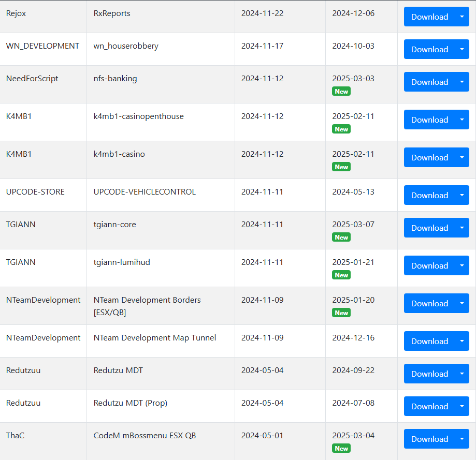
Task: Download NTeam Development Map Tunnel
Action: tap(429, 341)
